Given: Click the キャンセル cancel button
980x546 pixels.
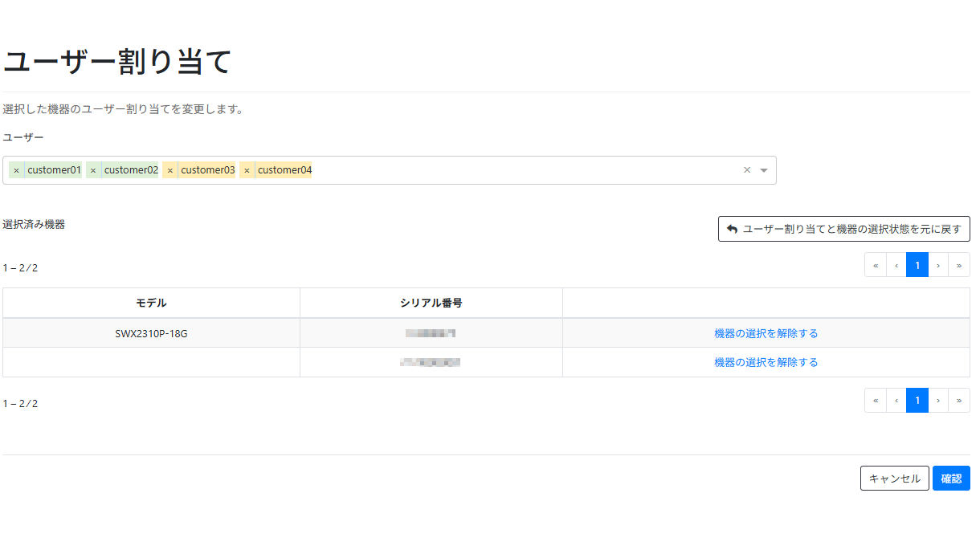Looking at the screenshot, I should [x=894, y=478].
